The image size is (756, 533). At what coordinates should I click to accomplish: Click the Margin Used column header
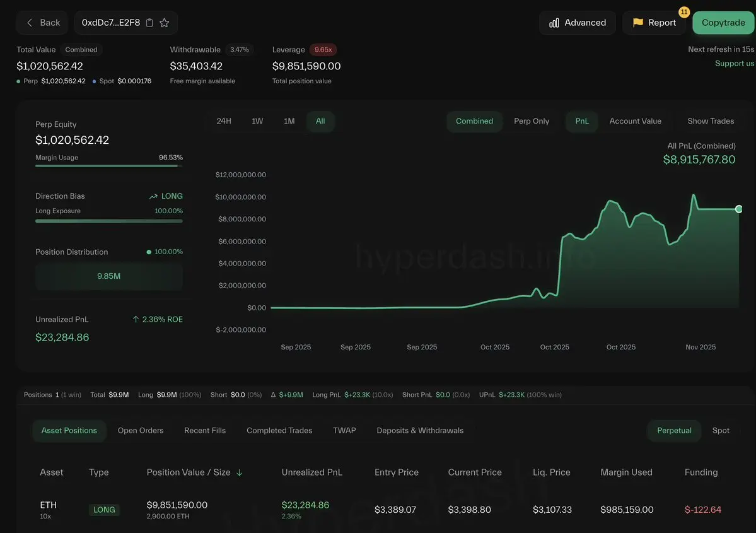(x=626, y=472)
